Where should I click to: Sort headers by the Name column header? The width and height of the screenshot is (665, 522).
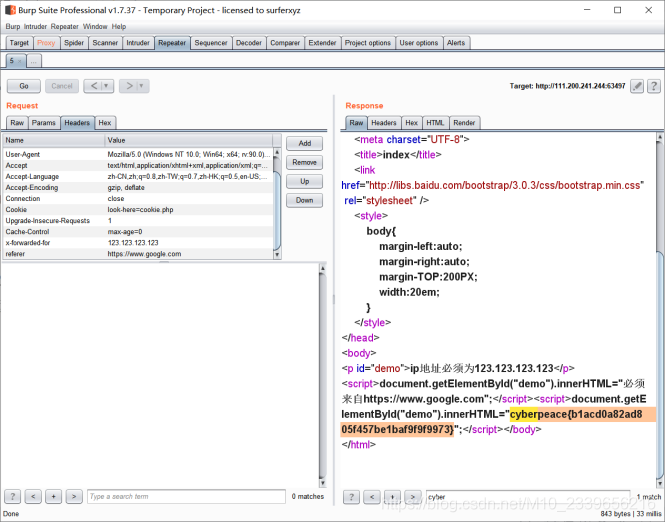pyautogui.click(x=53, y=140)
